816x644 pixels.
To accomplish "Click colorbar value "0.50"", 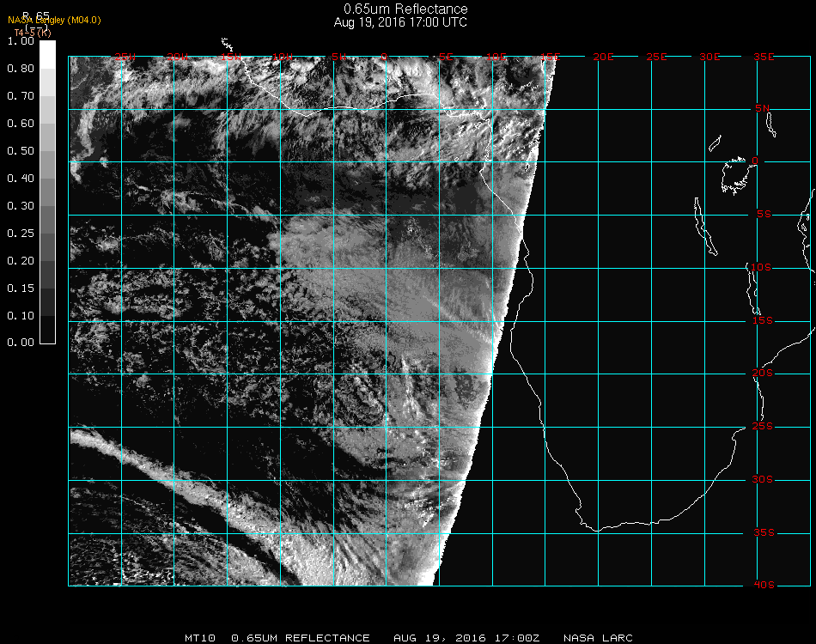I will (21, 151).
